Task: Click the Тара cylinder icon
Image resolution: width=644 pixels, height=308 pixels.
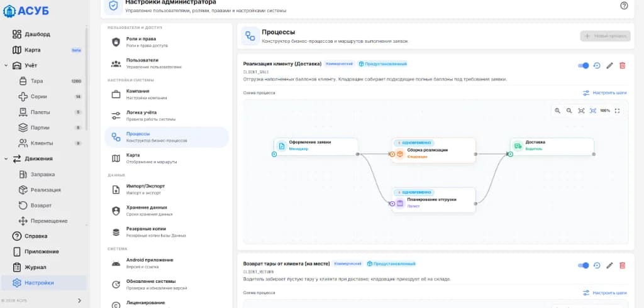Action: tap(23, 81)
